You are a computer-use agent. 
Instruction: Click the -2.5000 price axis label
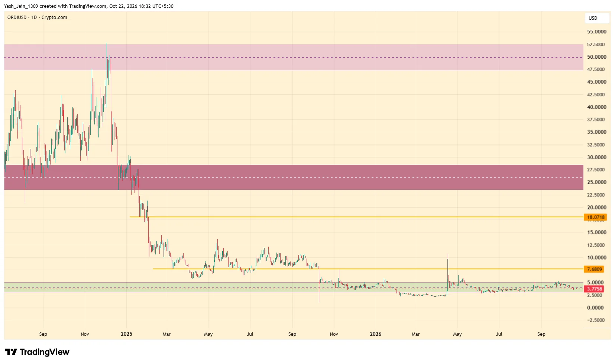pos(596,320)
